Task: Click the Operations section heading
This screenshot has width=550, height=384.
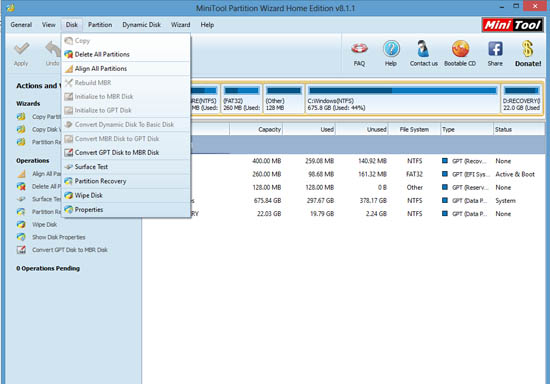Action: click(33, 161)
